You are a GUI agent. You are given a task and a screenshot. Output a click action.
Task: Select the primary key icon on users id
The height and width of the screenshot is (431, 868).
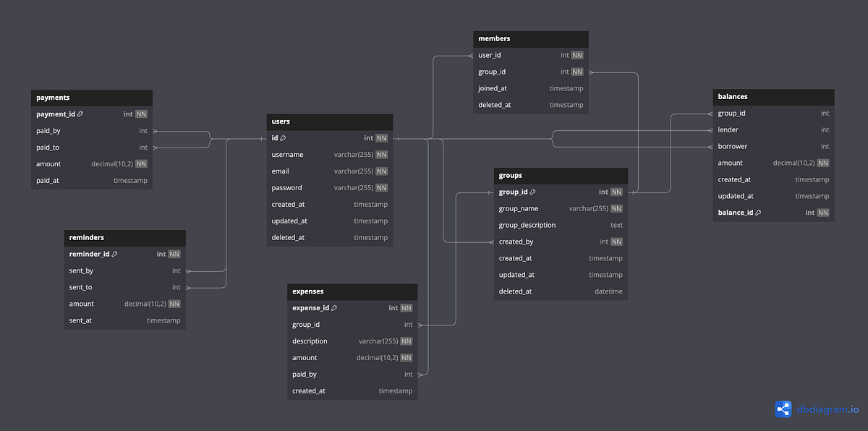click(x=284, y=137)
